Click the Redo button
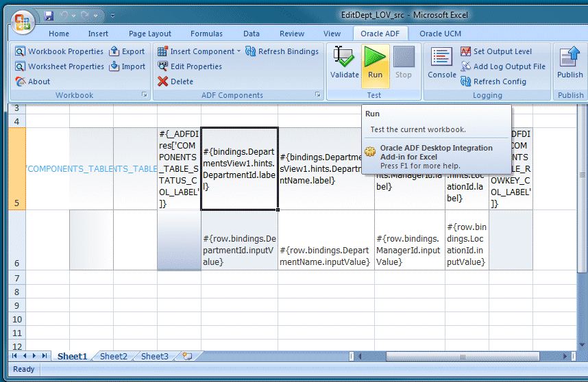 (85, 16)
